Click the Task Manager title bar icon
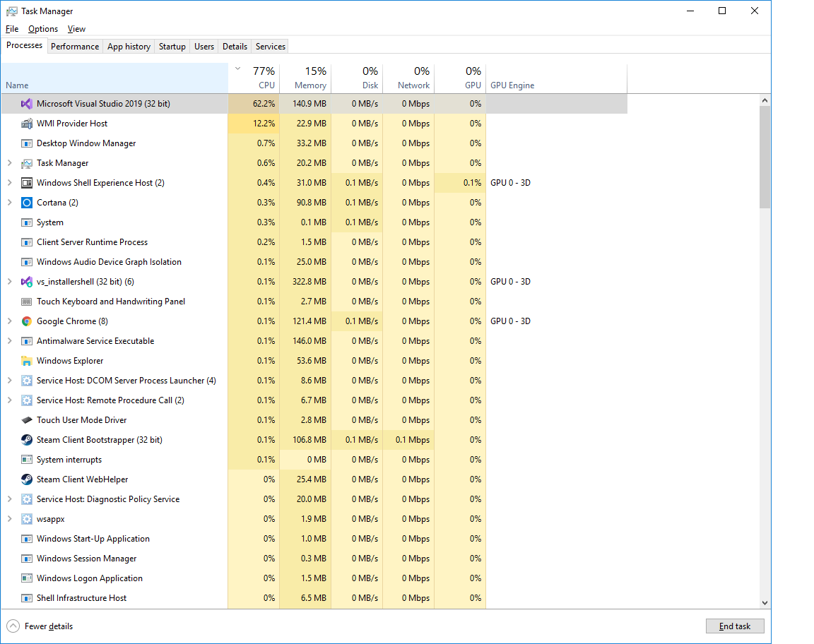Image resolution: width=814 pixels, height=644 pixels. 11,11
